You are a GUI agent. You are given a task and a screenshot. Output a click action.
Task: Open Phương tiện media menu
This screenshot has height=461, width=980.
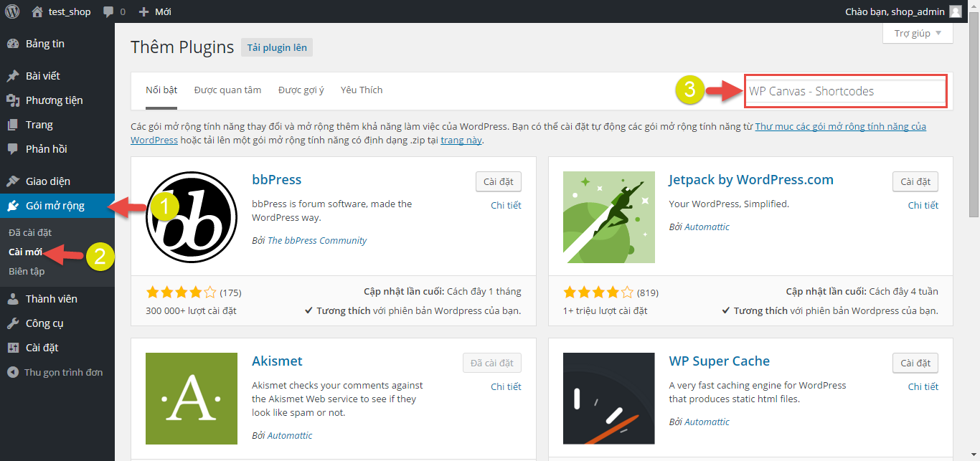pyautogui.click(x=57, y=100)
